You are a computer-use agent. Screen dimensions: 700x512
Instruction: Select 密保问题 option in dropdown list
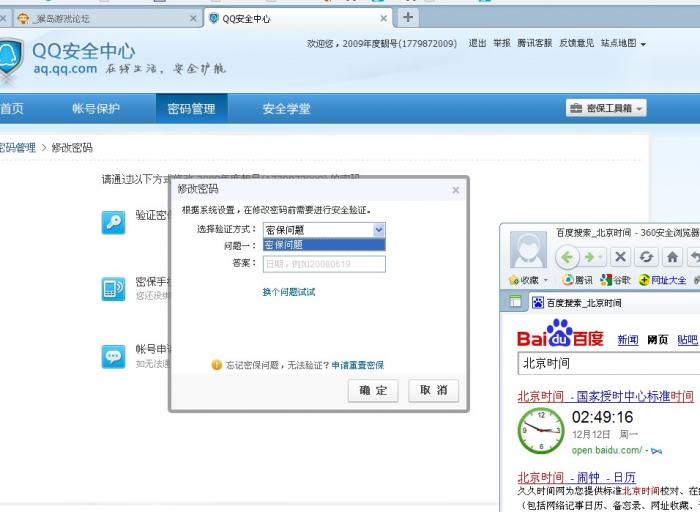[324, 245]
